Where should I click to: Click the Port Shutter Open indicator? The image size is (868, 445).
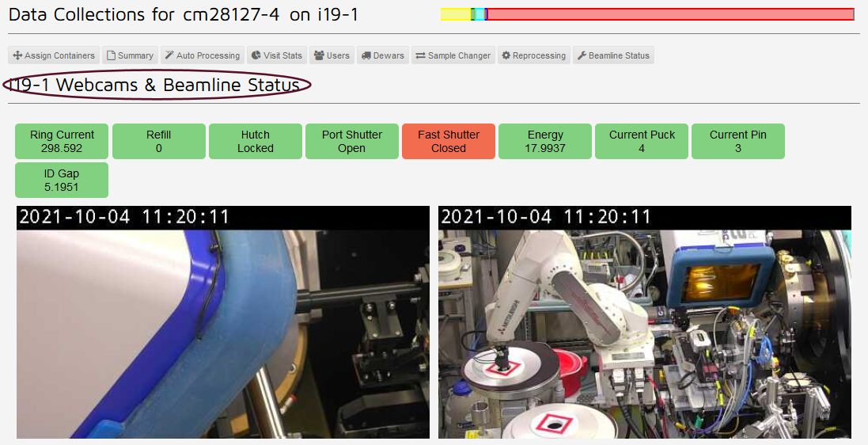[x=352, y=142]
